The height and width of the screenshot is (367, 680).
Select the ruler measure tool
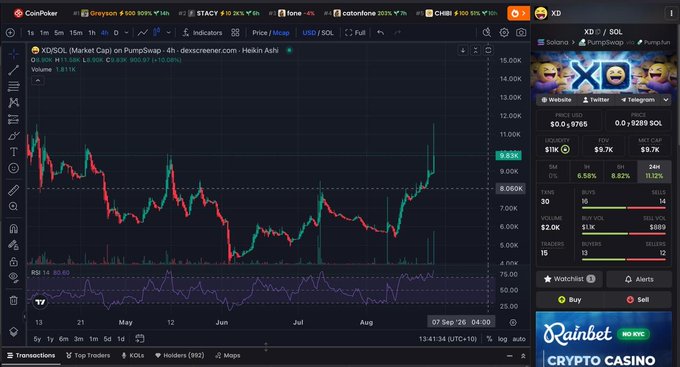pyautogui.click(x=13, y=190)
